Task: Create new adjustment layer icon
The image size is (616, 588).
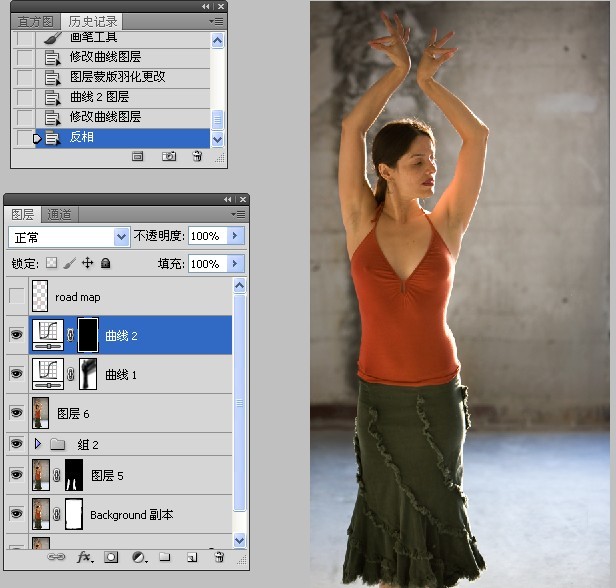Action: [x=139, y=557]
